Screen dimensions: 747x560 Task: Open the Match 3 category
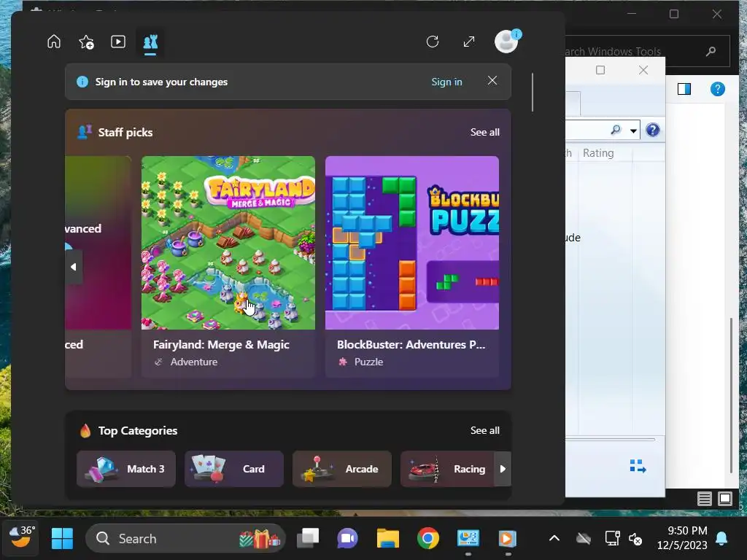pos(125,469)
